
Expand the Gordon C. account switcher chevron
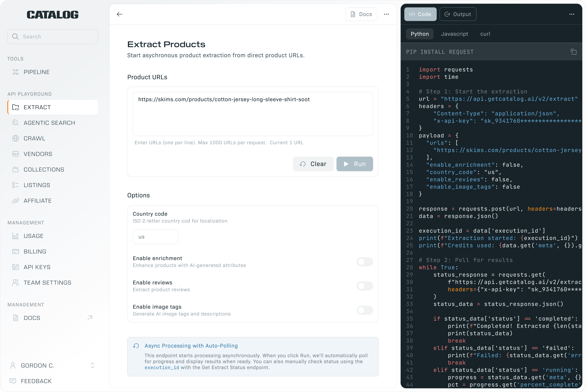92,365
